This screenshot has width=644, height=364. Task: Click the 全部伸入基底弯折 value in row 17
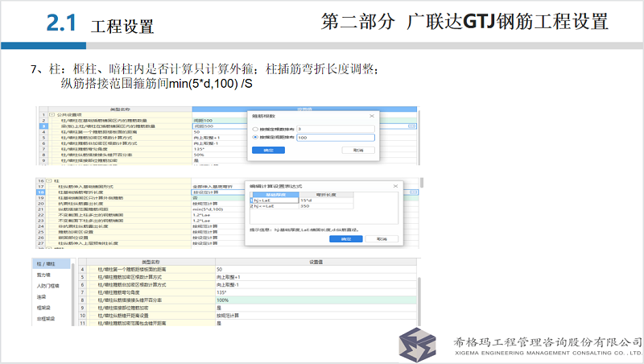click(x=213, y=187)
